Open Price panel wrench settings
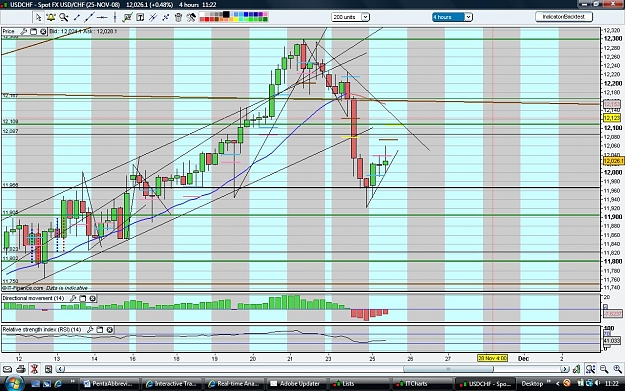Screen dimensions: 625x391 tap(24, 31)
